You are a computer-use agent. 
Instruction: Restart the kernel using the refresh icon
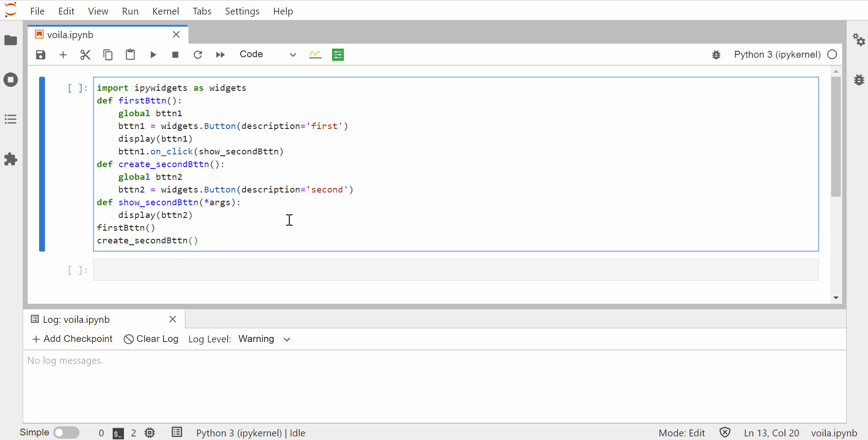[198, 54]
